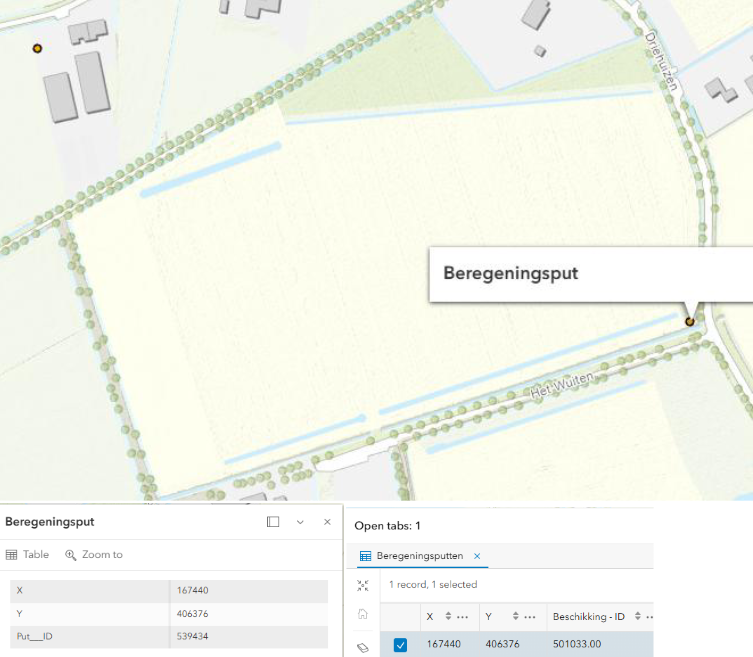Sort by Beschikking - ID column

click(635, 616)
